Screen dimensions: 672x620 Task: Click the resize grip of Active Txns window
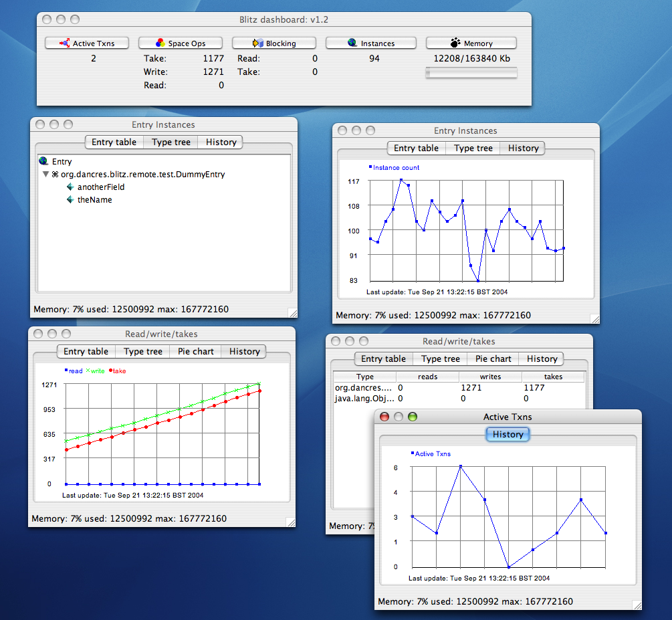pos(636,605)
